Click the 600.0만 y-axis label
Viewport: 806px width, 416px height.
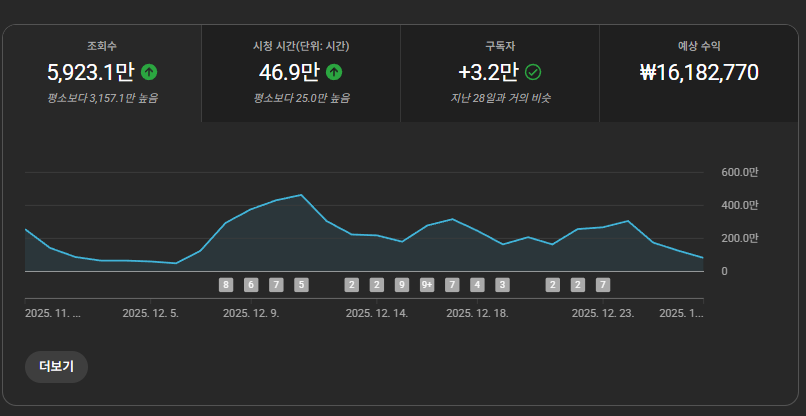tap(739, 172)
